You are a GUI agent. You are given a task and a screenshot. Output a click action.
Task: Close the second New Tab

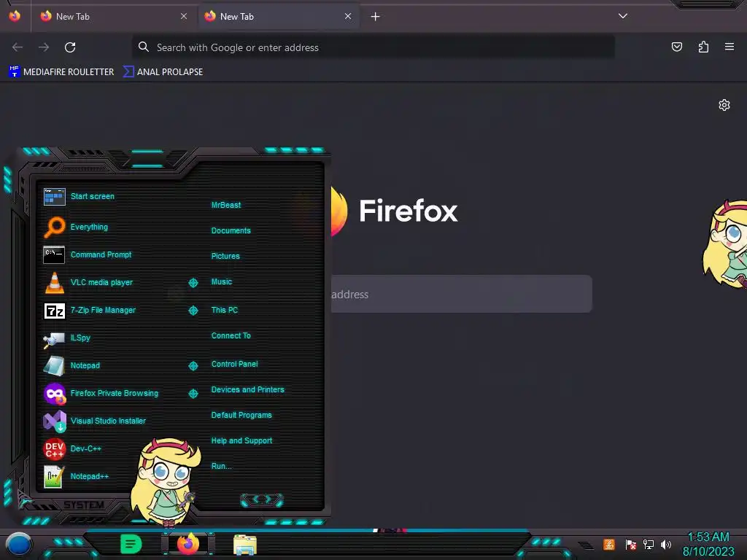[348, 16]
